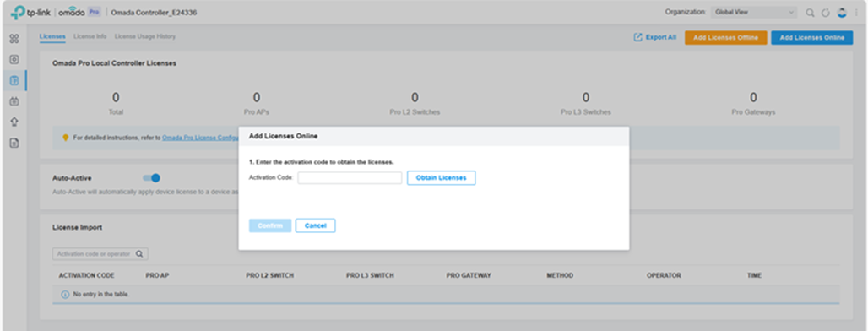Open Omada Pro License Configuration link

click(x=200, y=138)
